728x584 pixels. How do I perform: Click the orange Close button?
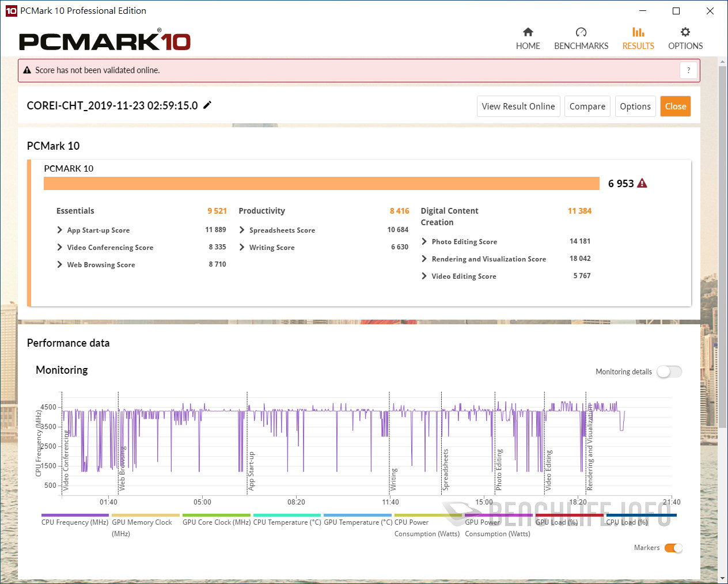(675, 106)
